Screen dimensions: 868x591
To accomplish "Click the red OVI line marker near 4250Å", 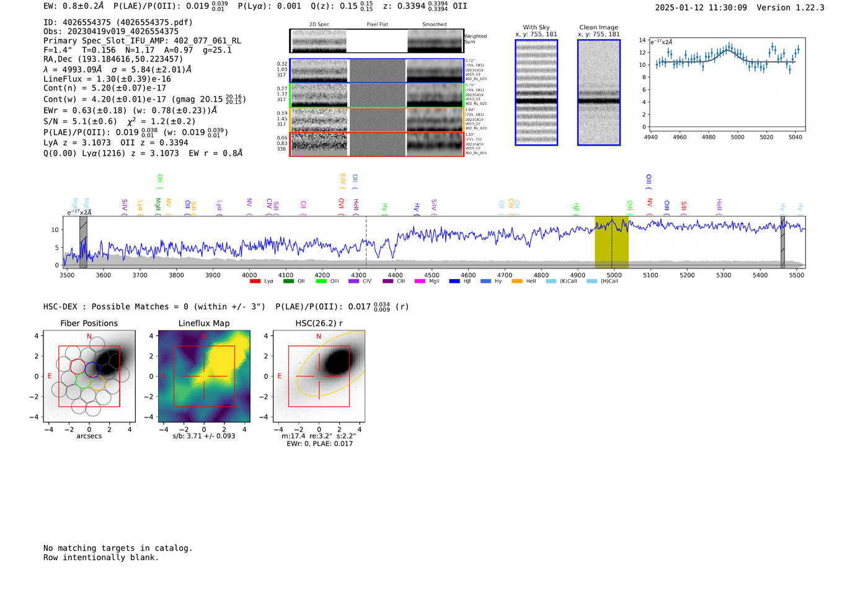I will click(x=341, y=207).
